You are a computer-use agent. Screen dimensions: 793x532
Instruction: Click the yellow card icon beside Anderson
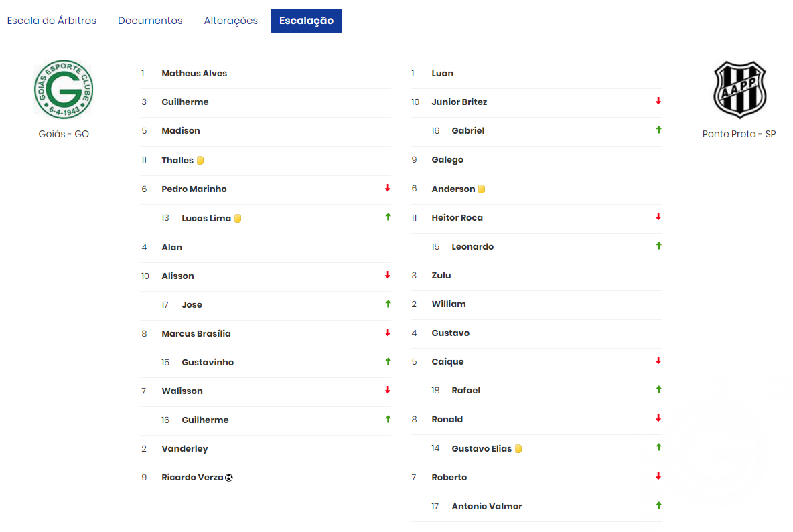[482, 189]
